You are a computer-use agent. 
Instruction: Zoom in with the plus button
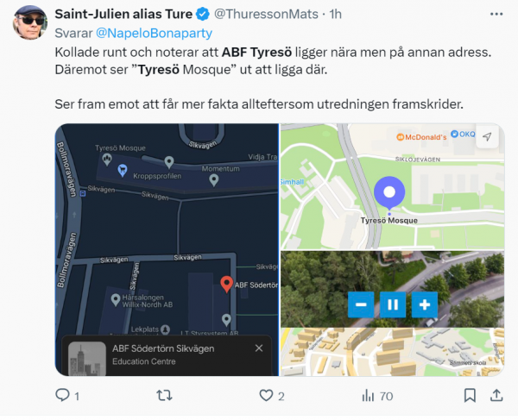pyautogui.click(x=425, y=304)
